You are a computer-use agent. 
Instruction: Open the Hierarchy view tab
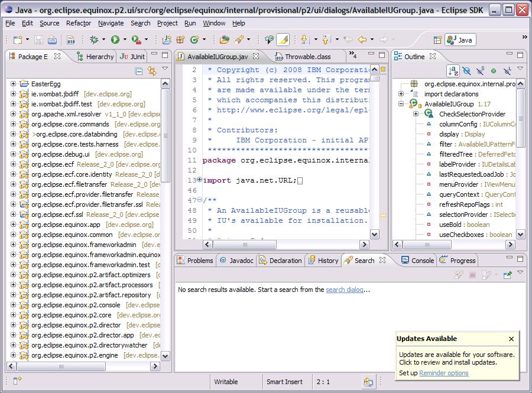pos(95,57)
